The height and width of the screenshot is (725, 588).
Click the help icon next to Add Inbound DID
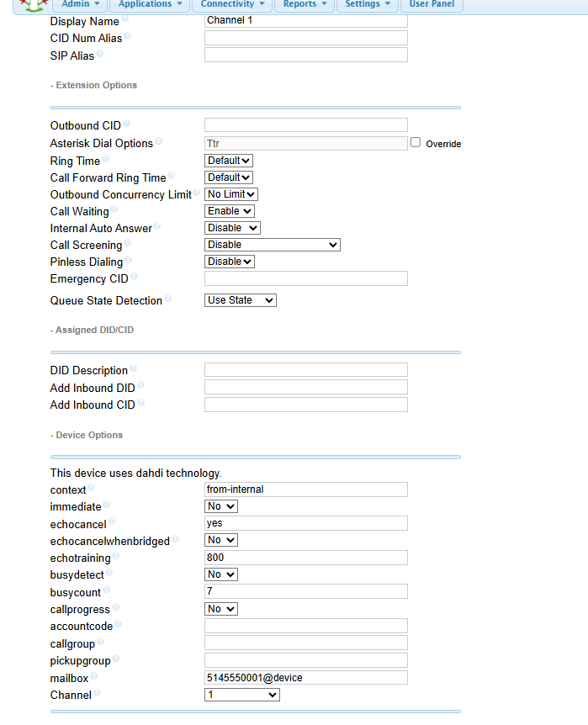click(141, 385)
